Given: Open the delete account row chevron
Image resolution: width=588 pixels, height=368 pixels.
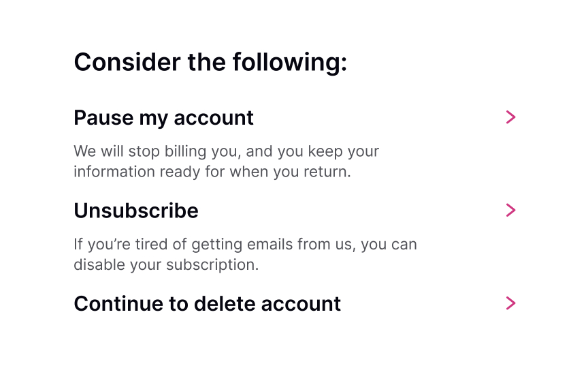Looking at the screenshot, I should [x=511, y=303].
